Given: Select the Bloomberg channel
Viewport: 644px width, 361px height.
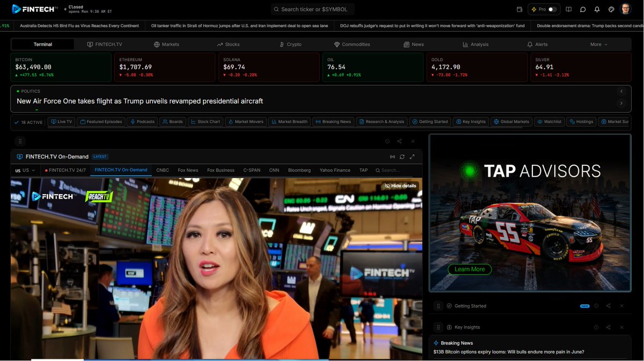Looking at the screenshot, I should 299,170.
